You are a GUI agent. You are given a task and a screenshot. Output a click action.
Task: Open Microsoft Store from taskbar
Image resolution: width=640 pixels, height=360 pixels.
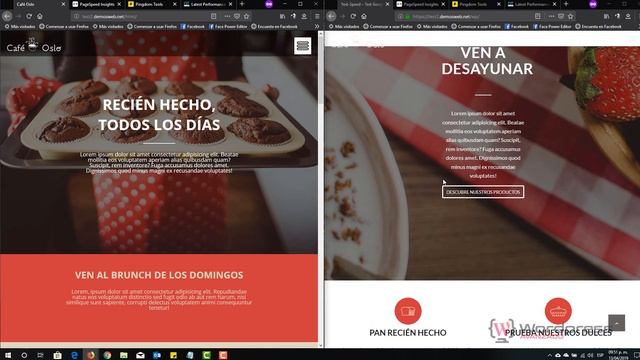tap(57, 355)
